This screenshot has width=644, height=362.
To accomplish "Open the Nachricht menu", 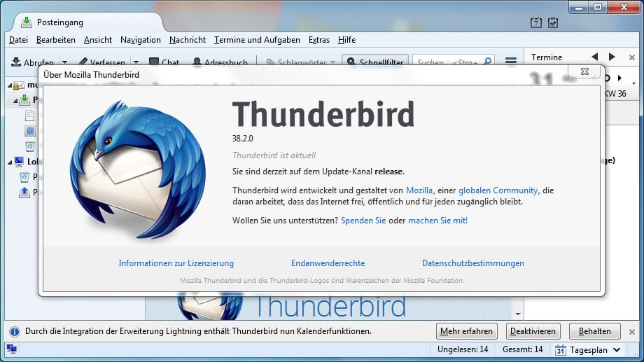I will [188, 40].
